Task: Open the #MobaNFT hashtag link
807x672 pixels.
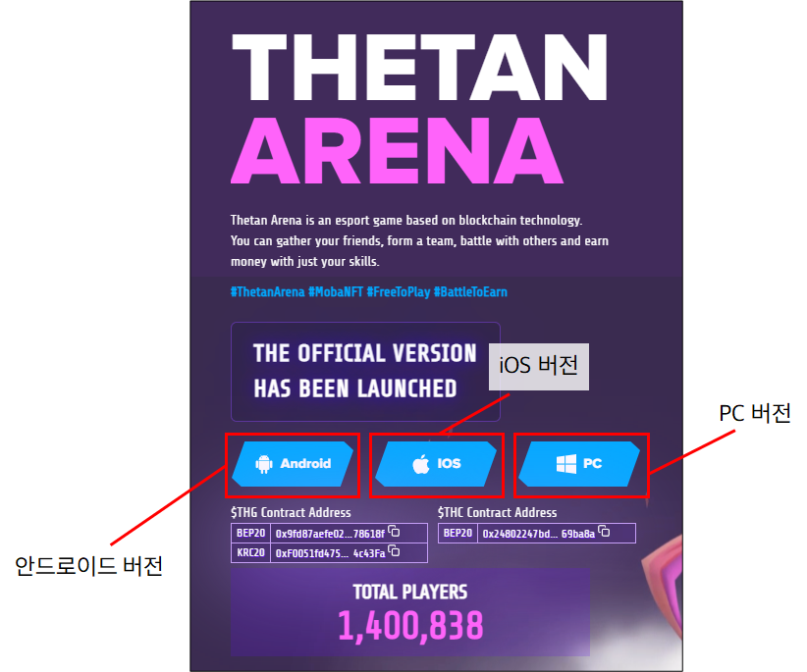Action: (x=335, y=292)
